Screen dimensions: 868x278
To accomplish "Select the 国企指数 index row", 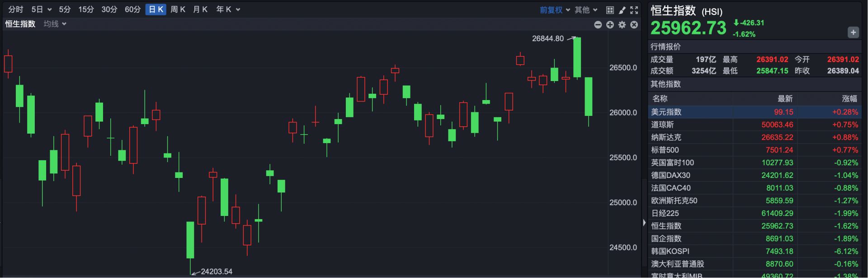I will pos(755,239).
